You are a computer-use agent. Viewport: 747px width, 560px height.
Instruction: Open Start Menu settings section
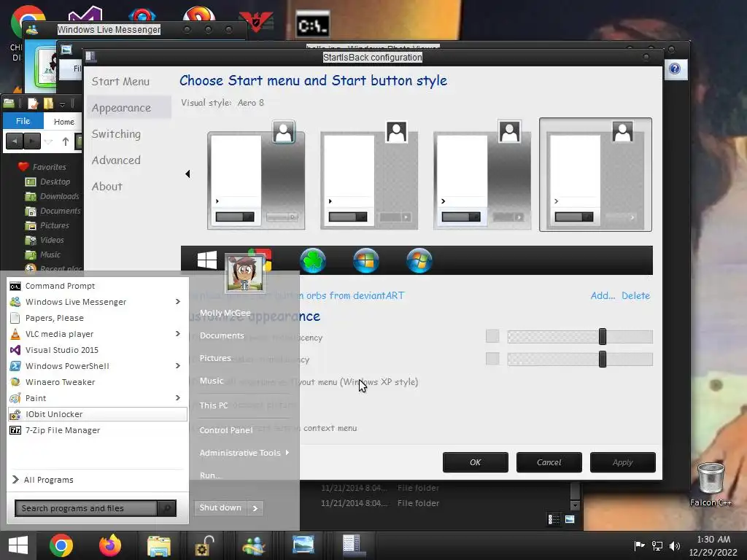click(x=120, y=82)
